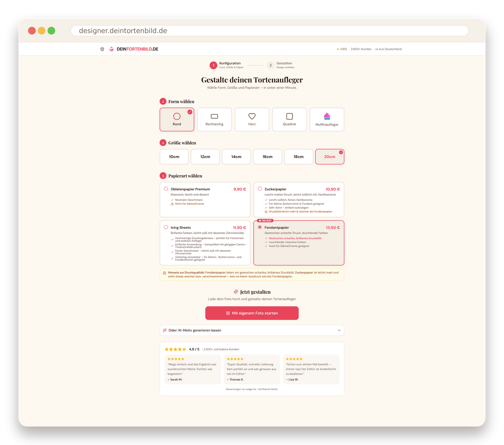Expand the KI-Motiv generieren lassen chevron
This screenshot has width=504, height=445.
pyautogui.click(x=339, y=330)
